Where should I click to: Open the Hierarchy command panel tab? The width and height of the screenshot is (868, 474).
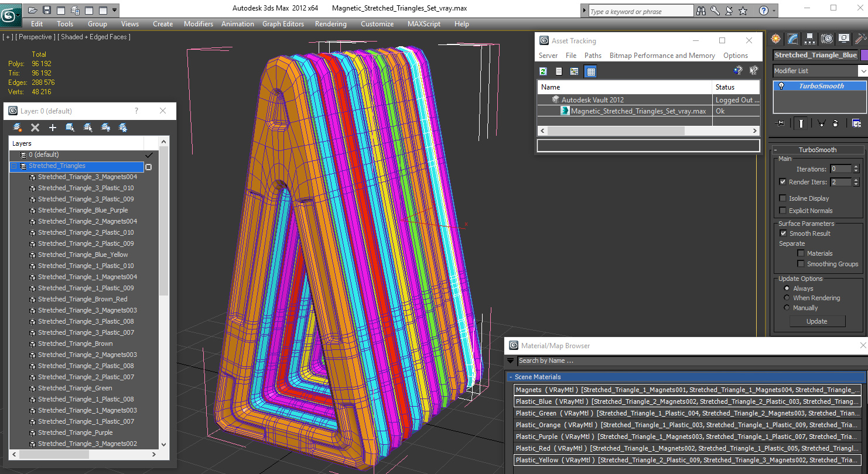810,39
